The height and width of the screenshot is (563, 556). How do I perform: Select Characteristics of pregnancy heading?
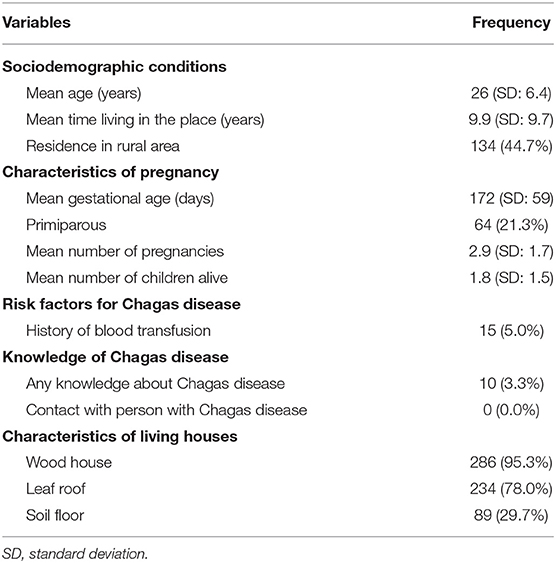[x=111, y=172]
